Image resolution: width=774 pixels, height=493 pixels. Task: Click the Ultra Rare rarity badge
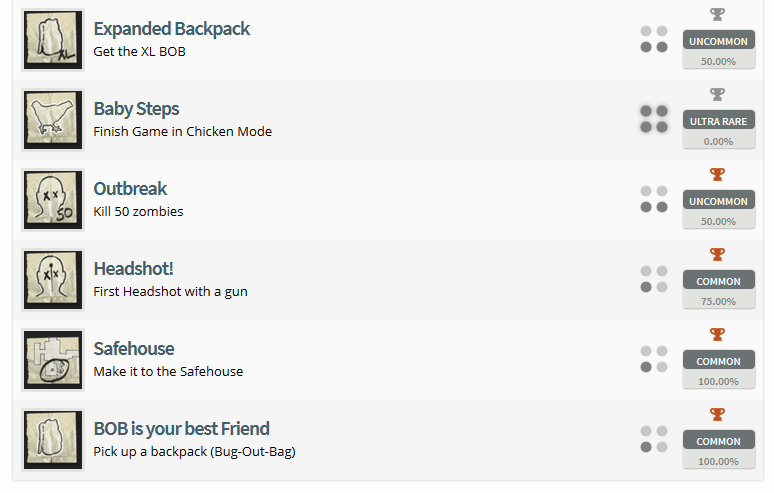tap(718, 121)
